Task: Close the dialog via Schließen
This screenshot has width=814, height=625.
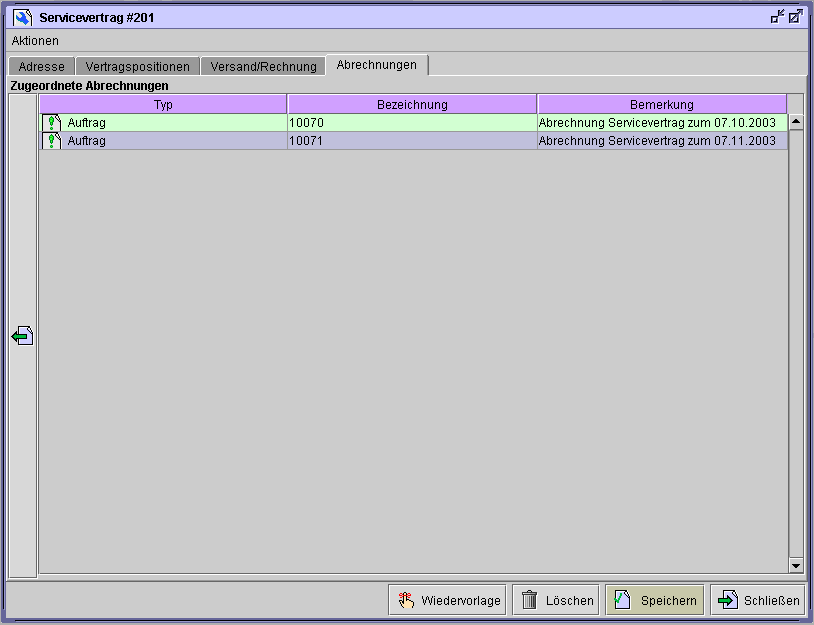Action: [757, 600]
